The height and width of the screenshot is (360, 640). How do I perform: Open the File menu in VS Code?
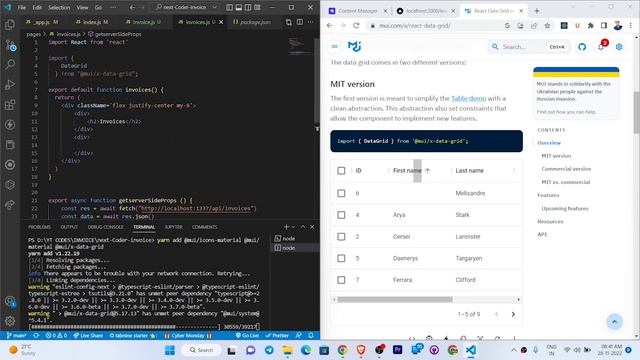tap(22, 7)
